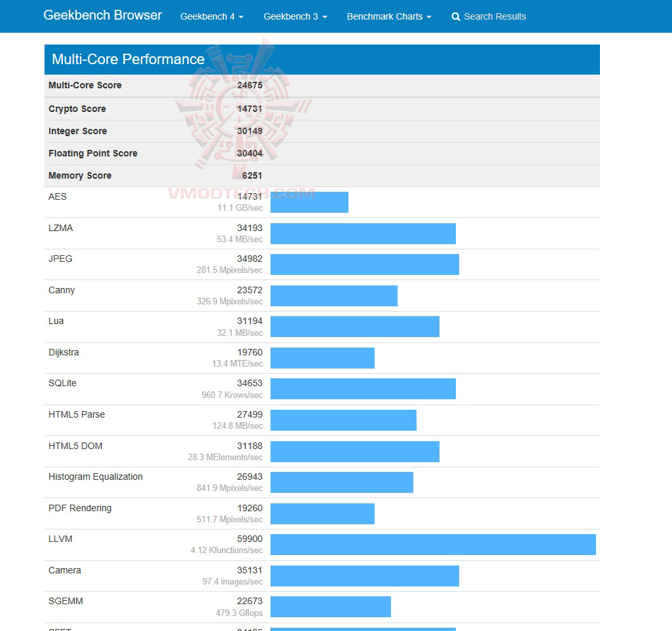Click the search magnifier icon

pyautogui.click(x=456, y=17)
